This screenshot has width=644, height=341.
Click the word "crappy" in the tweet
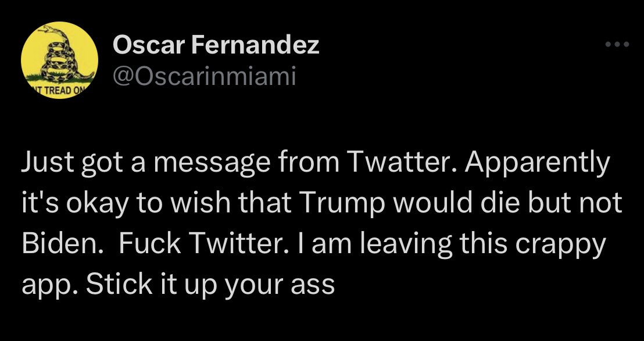563,244
